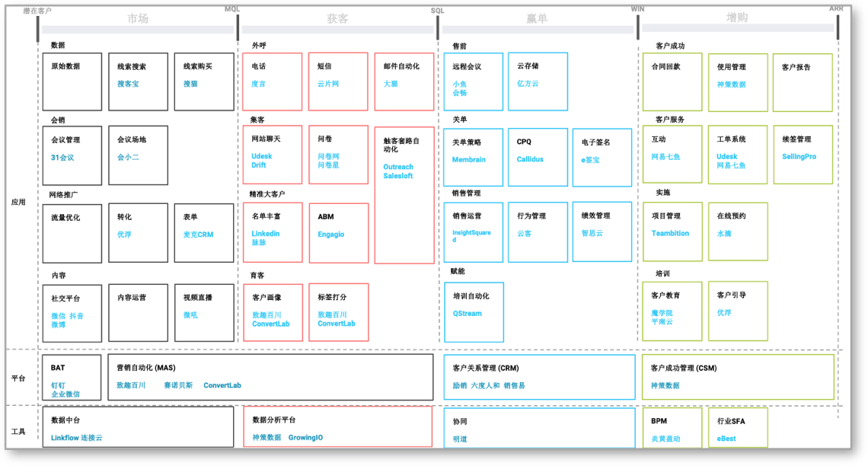The width and height of the screenshot is (868, 466).
Task: Click 亿方云 in the 云存储 card
Action: (528, 84)
